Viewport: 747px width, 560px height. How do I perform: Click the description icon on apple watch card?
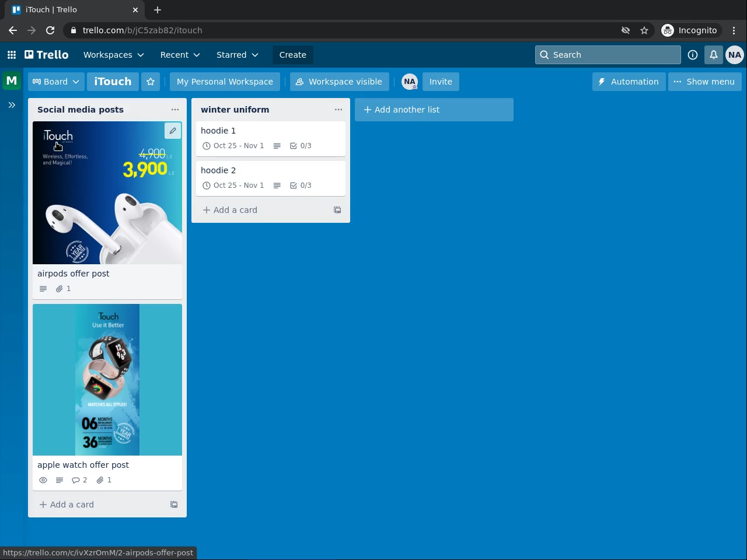tap(60, 480)
